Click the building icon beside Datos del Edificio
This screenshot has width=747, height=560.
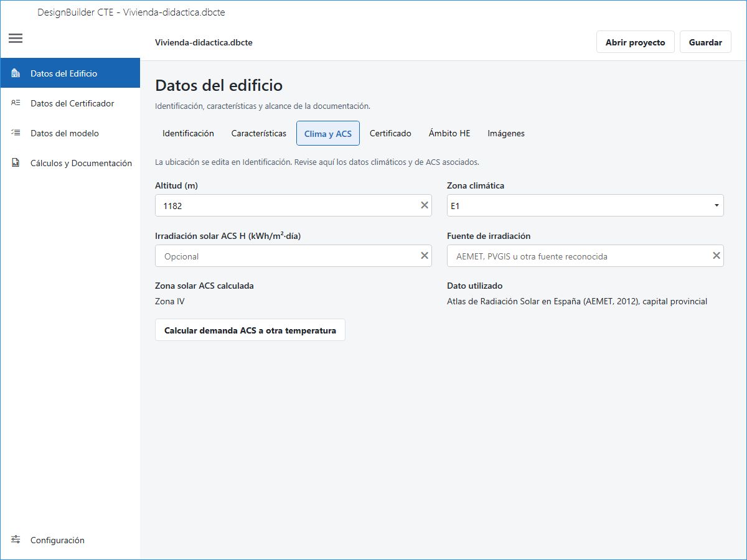pyautogui.click(x=16, y=73)
